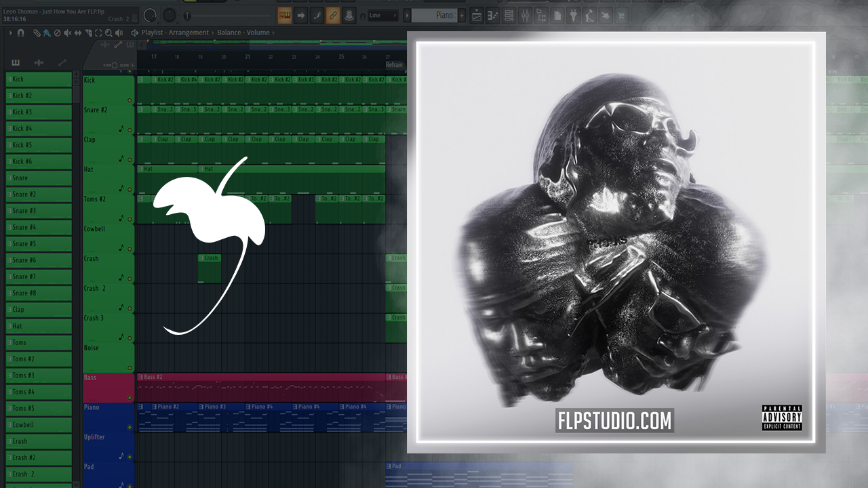The width and height of the screenshot is (868, 488).
Task: Add new pattern with plus button
Action: point(462,15)
